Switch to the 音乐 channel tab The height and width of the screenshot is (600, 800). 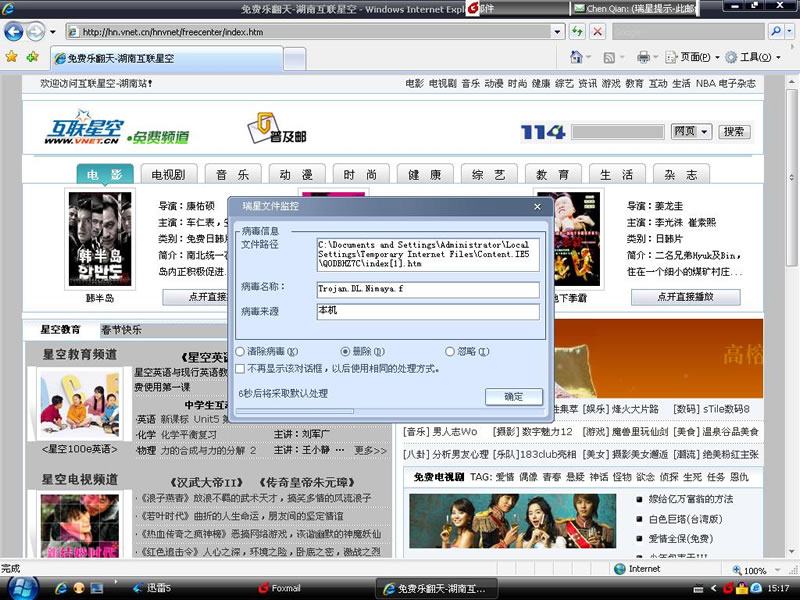click(x=232, y=175)
